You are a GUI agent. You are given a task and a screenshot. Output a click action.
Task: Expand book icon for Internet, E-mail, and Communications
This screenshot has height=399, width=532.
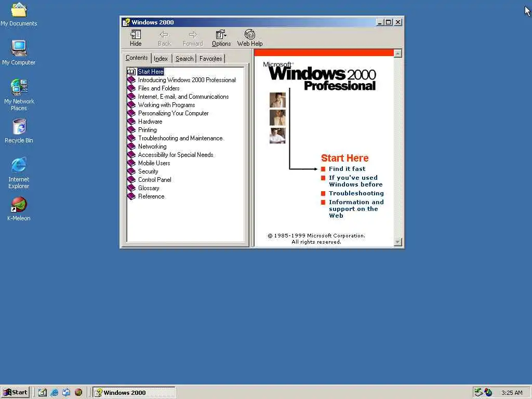tap(131, 97)
